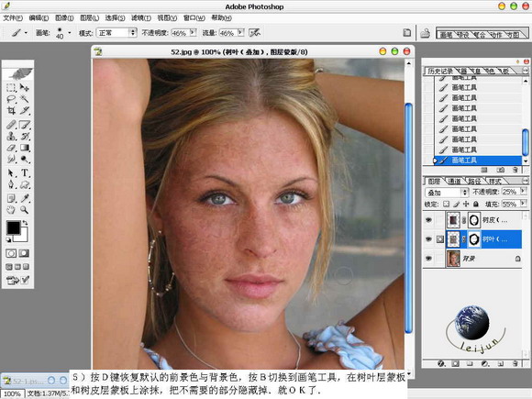Select the Eyedropper tool

[25, 198]
